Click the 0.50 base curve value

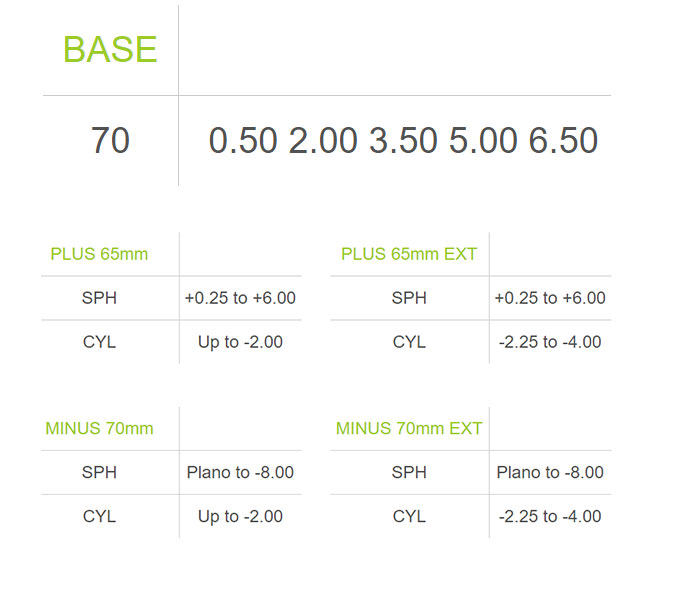click(243, 140)
